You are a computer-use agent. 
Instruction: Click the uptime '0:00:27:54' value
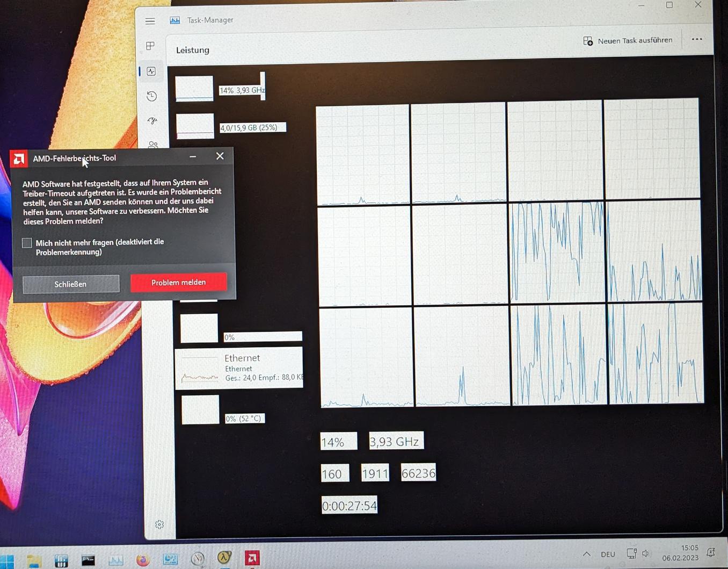350,505
